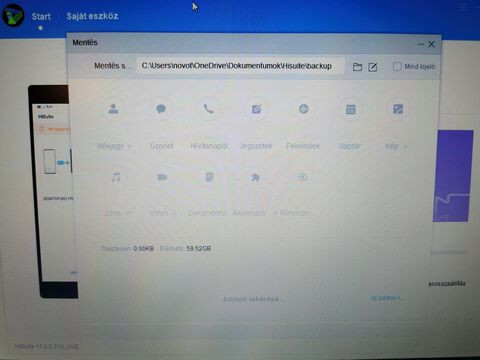This screenshot has height=360, width=480.
Task: Expand the Zene arrow
Action: (129, 213)
